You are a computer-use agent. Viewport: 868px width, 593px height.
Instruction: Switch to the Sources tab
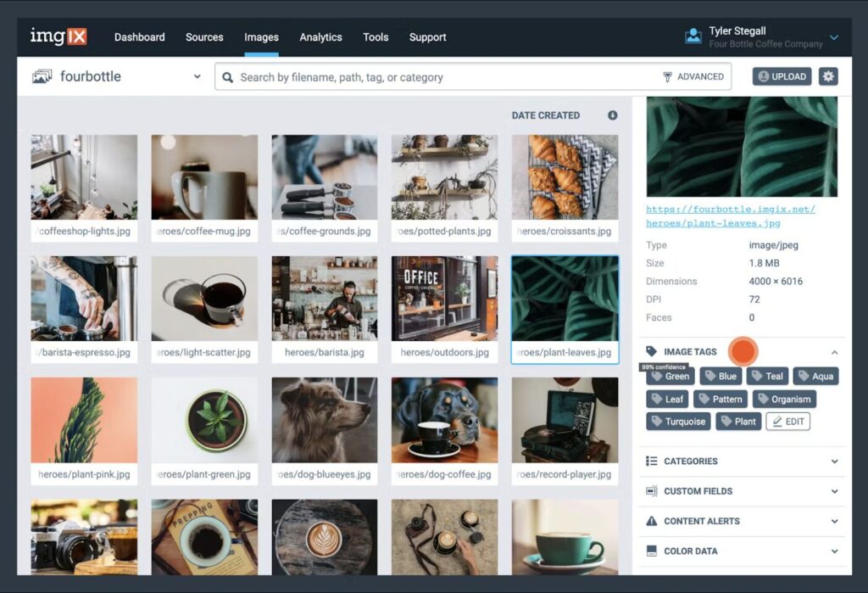click(204, 37)
